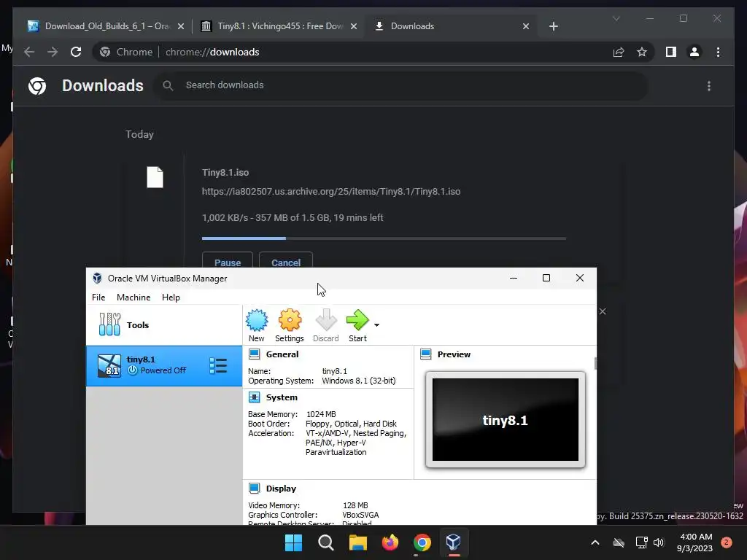The height and width of the screenshot is (560, 747).
Task: Go forward in Chrome
Action: (53, 52)
